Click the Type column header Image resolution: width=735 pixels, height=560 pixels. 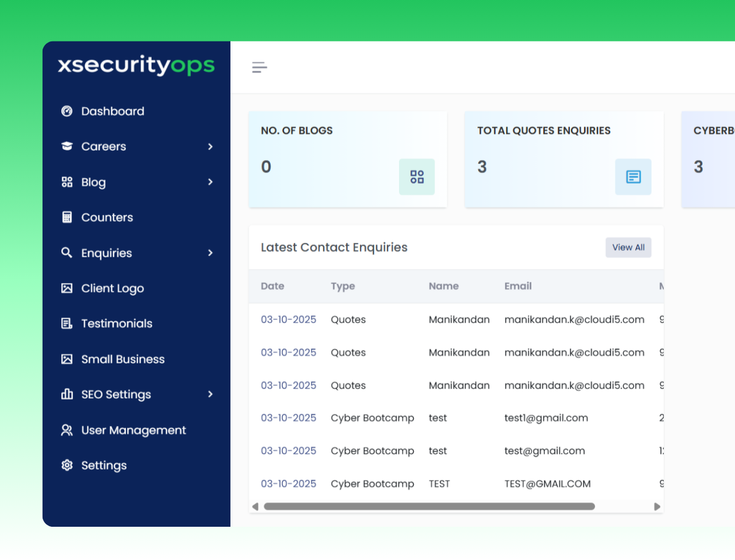tap(343, 286)
